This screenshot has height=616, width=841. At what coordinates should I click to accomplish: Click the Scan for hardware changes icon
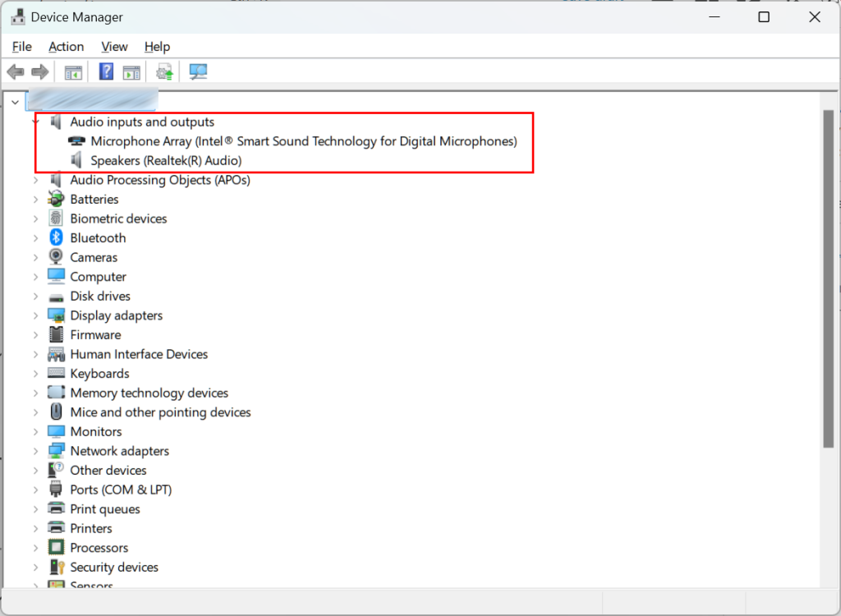pos(199,72)
